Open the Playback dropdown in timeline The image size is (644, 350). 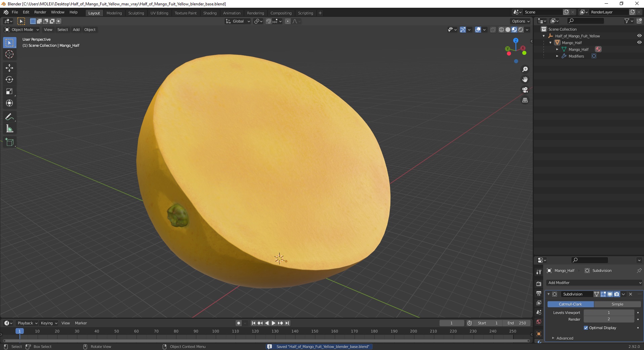coord(27,323)
